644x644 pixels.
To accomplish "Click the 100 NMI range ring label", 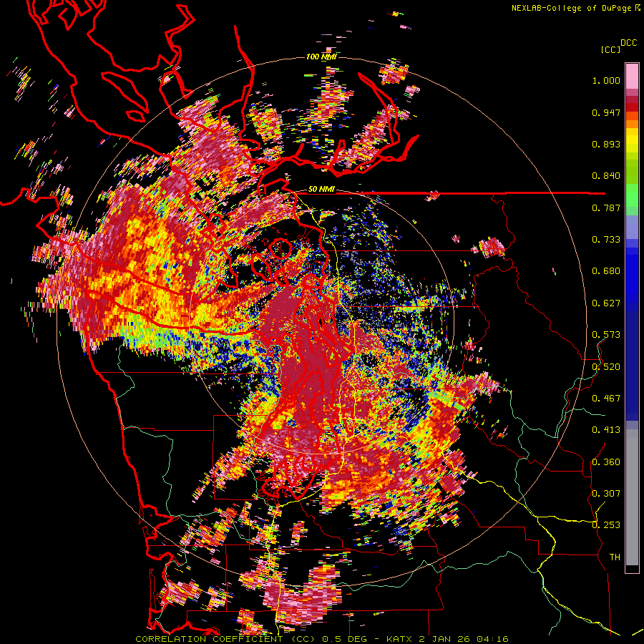I will click(x=321, y=57).
